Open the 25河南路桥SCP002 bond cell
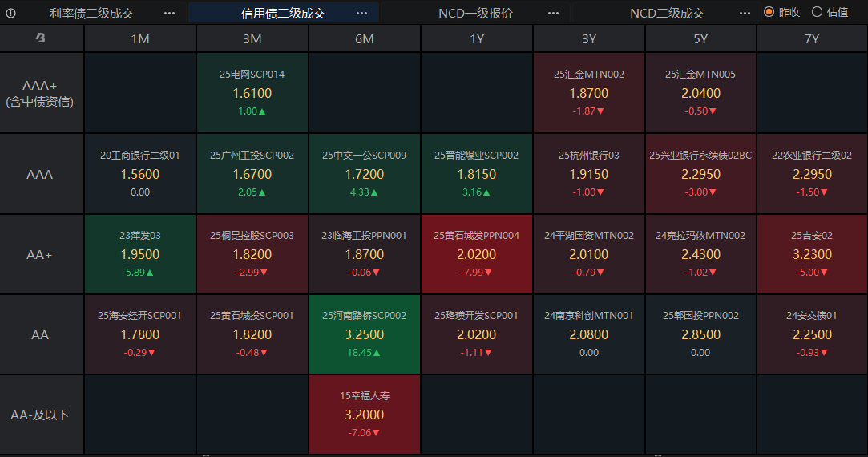 click(x=364, y=334)
